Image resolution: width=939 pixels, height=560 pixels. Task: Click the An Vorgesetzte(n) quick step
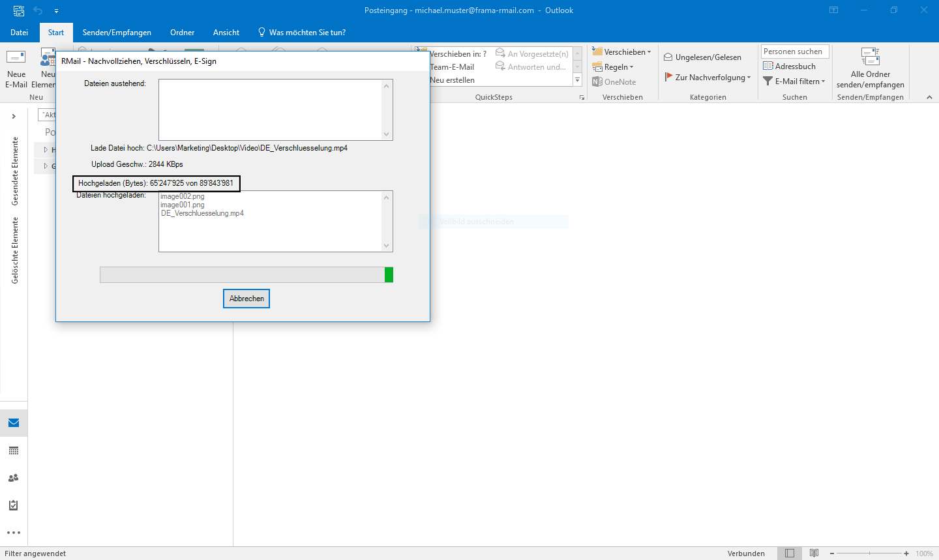532,54
